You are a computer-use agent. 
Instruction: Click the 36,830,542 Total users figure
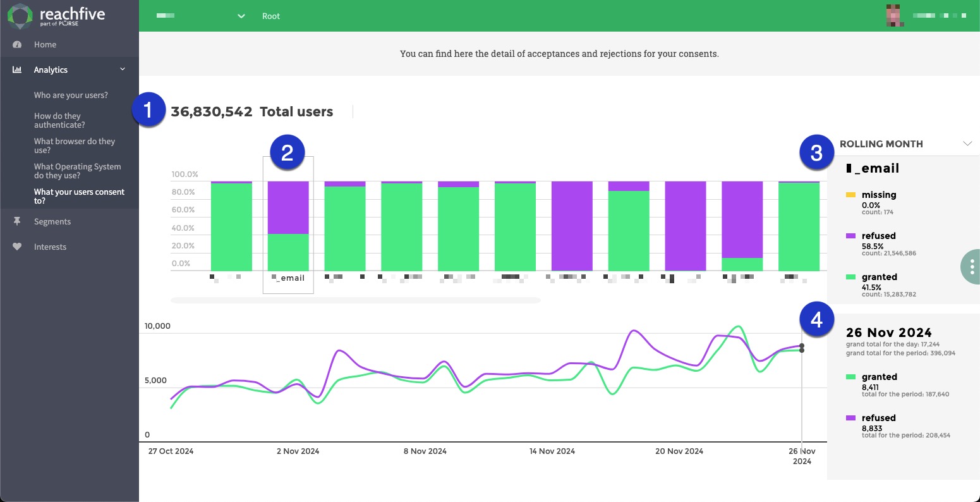[251, 112]
